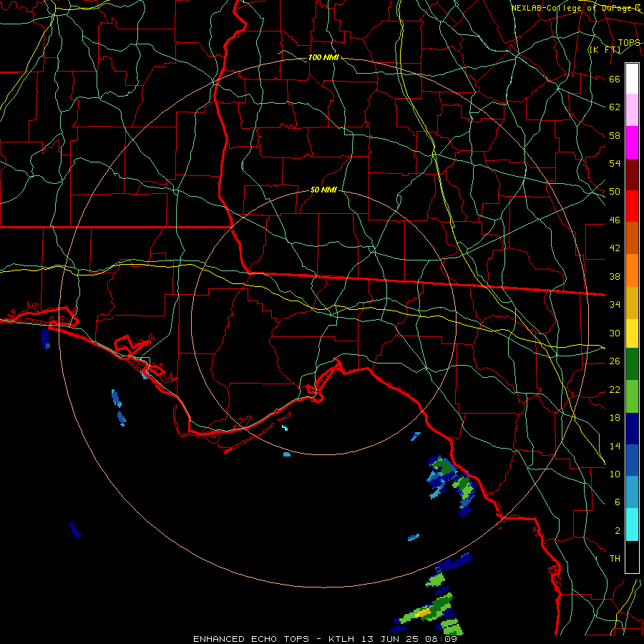Pick the bright orange legend swatch
Image resolution: width=644 pixels, height=644 pixels.
click(x=632, y=270)
